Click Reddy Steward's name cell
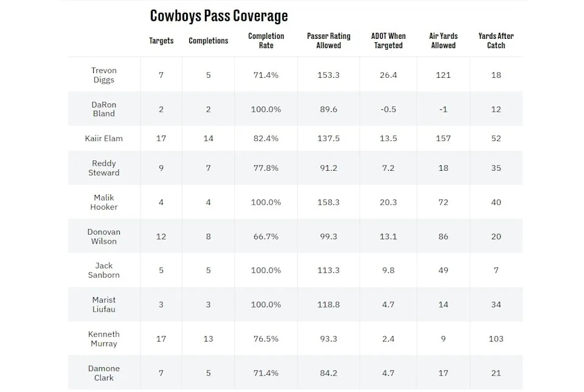The height and width of the screenshot is (392, 584). point(104,168)
